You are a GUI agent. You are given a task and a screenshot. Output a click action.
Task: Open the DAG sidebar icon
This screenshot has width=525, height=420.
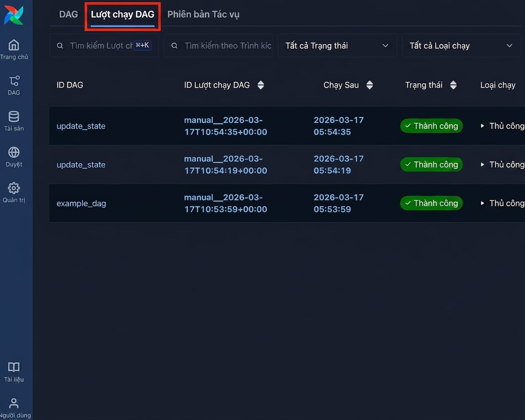click(14, 81)
